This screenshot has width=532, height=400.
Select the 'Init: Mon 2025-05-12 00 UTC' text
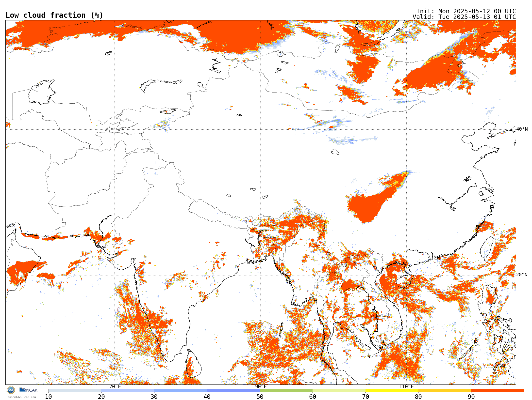point(466,11)
